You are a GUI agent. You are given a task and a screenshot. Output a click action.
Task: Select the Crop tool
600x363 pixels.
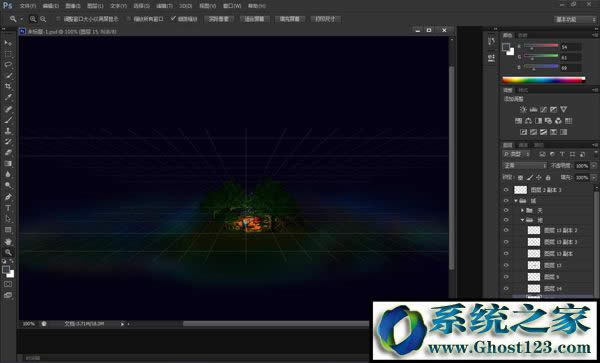[x=8, y=86]
